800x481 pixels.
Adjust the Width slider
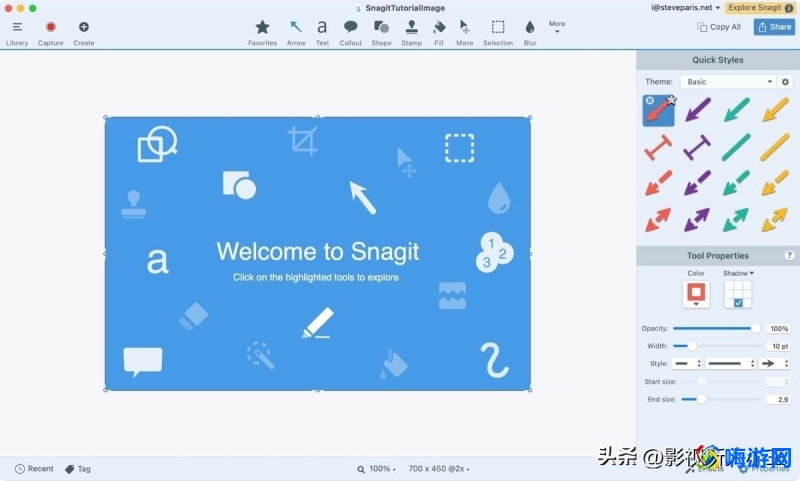(x=716, y=346)
